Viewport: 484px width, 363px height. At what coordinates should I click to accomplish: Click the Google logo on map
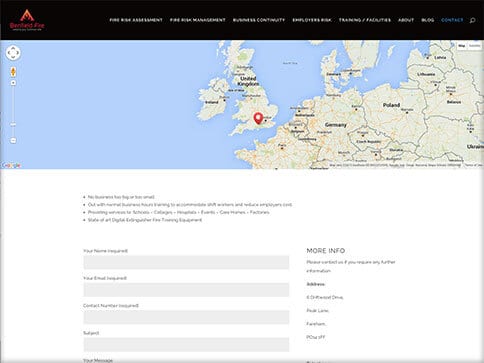11,165
